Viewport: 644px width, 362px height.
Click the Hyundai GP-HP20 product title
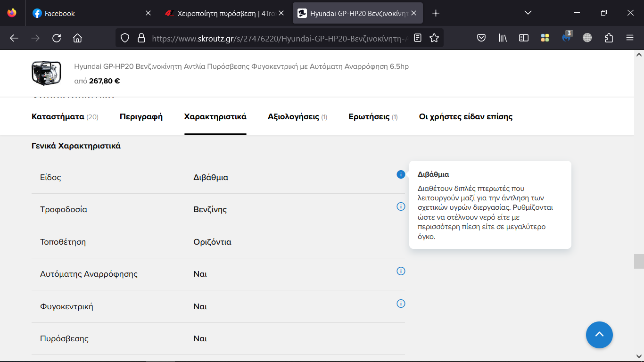point(241,66)
